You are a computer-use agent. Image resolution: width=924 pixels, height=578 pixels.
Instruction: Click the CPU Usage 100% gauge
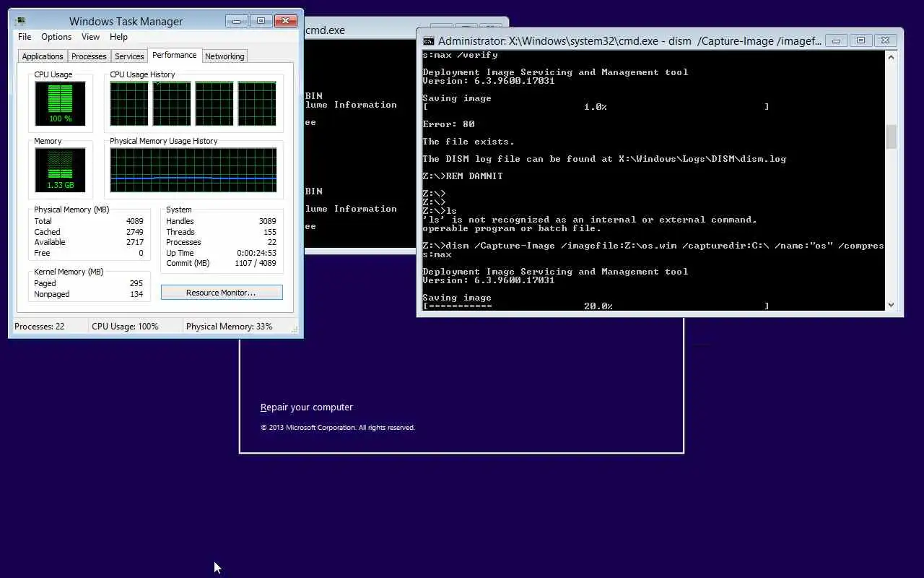pos(60,103)
